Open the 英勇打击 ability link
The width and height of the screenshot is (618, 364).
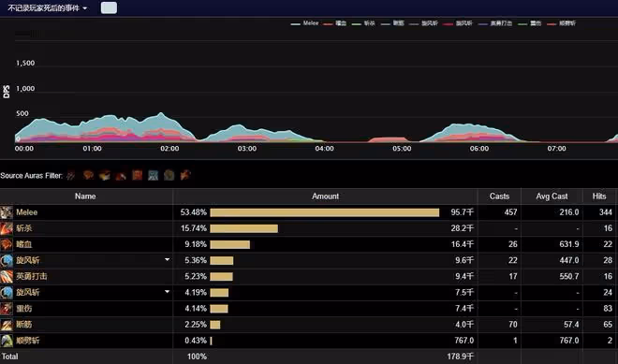(32, 277)
